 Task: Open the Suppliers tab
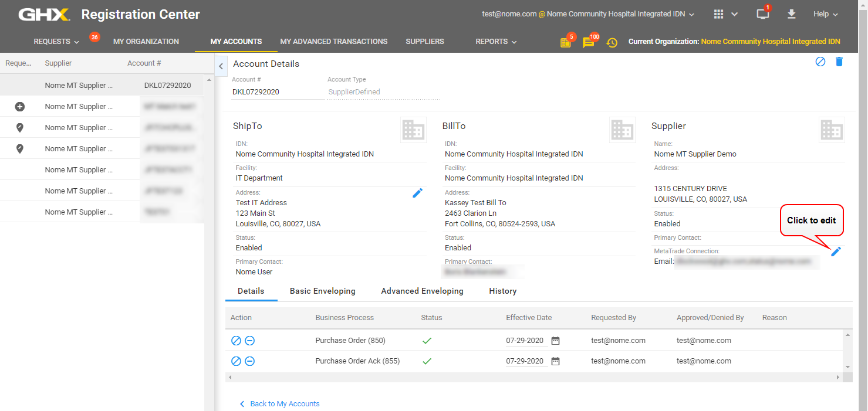pyautogui.click(x=425, y=42)
